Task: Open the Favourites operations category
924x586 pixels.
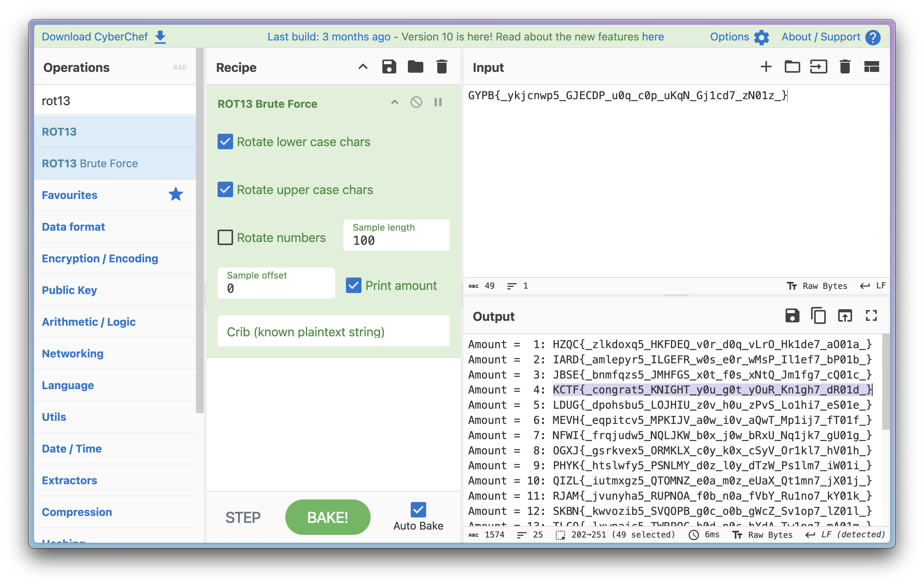Action: [69, 195]
